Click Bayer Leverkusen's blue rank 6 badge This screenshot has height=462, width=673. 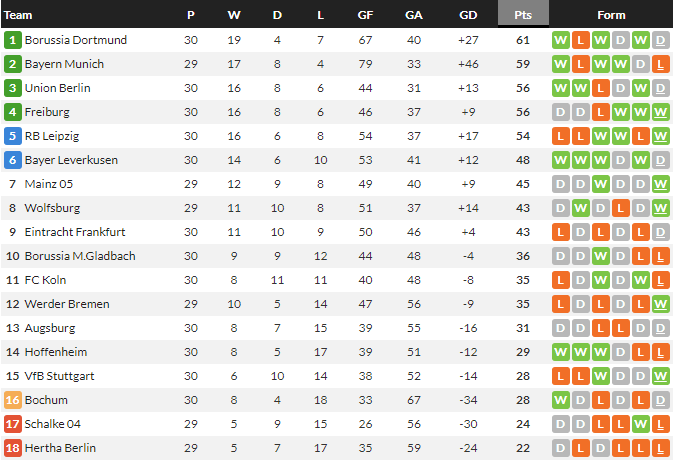(13, 160)
